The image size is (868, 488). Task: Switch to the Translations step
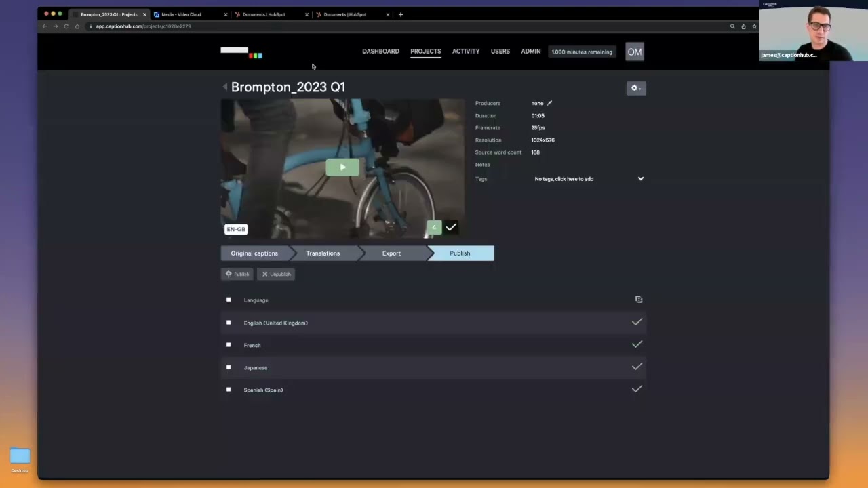323,253
